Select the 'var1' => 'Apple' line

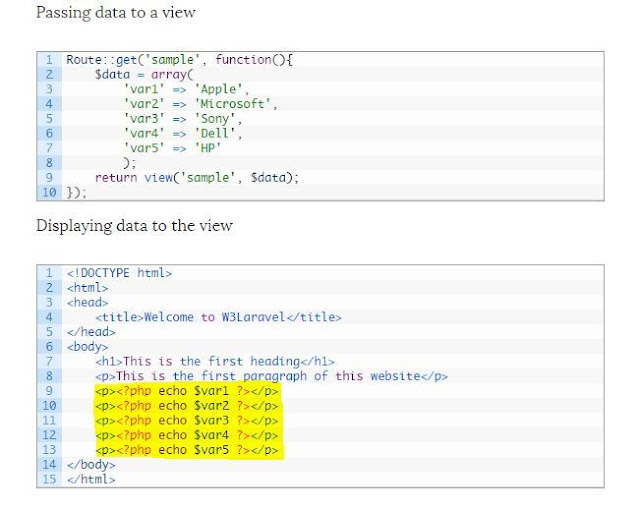click(186, 89)
